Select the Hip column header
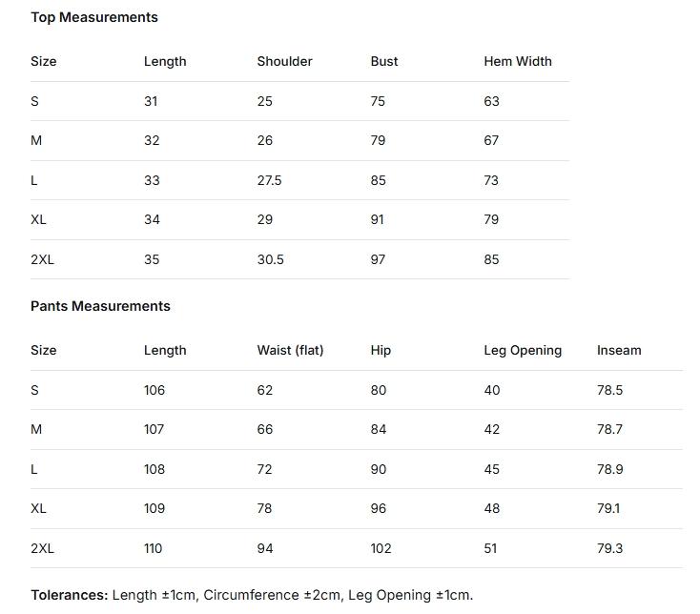 pyautogui.click(x=381, y=350)
